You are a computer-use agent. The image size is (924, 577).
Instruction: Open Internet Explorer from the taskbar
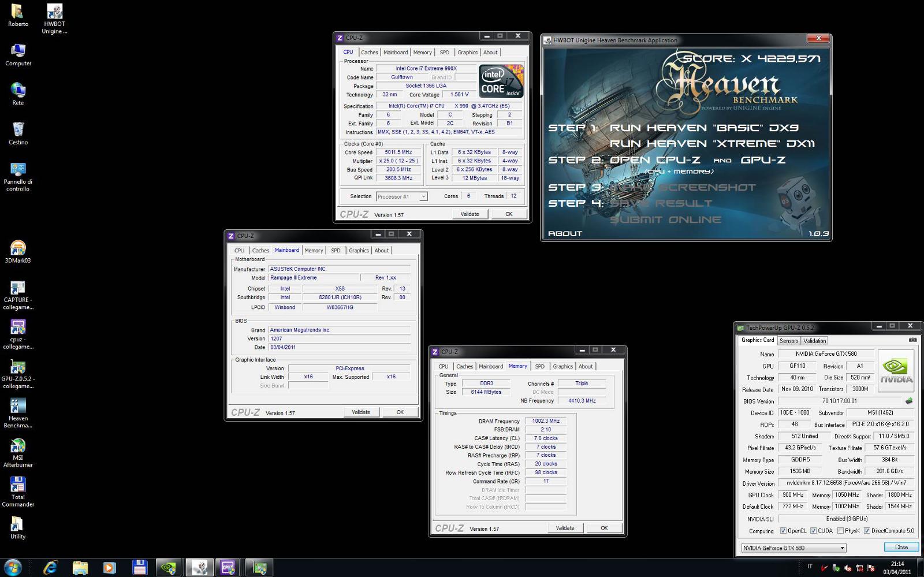51,567
